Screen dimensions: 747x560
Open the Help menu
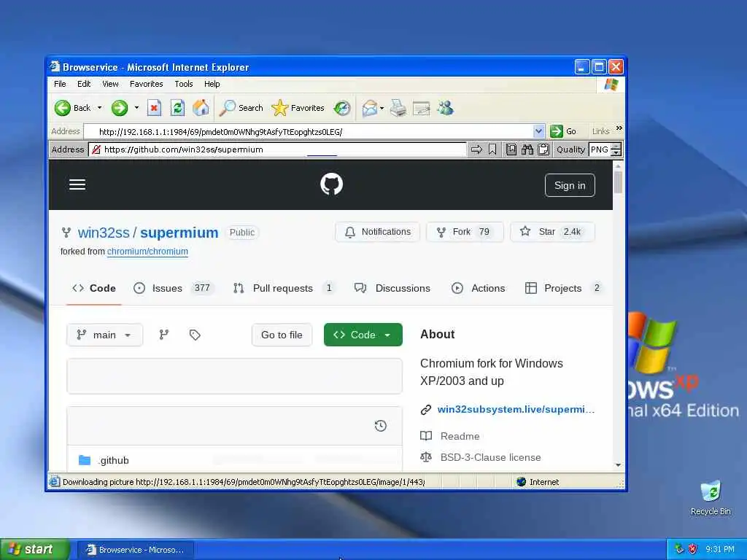pyautogui.click(x=212, y=84)
